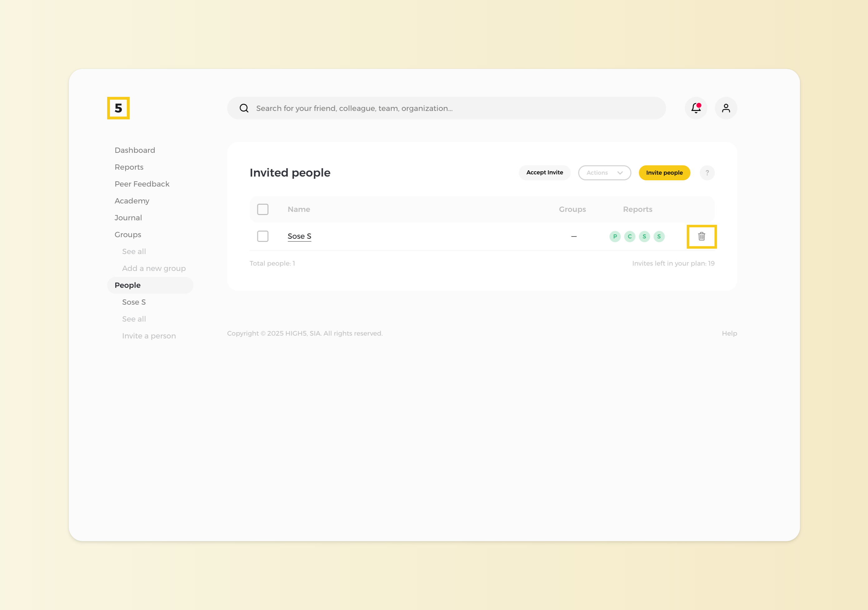The width and height of the screenshot is (868, 610).
Task: Expand the Actions dropdown
Action: [604, 172]
